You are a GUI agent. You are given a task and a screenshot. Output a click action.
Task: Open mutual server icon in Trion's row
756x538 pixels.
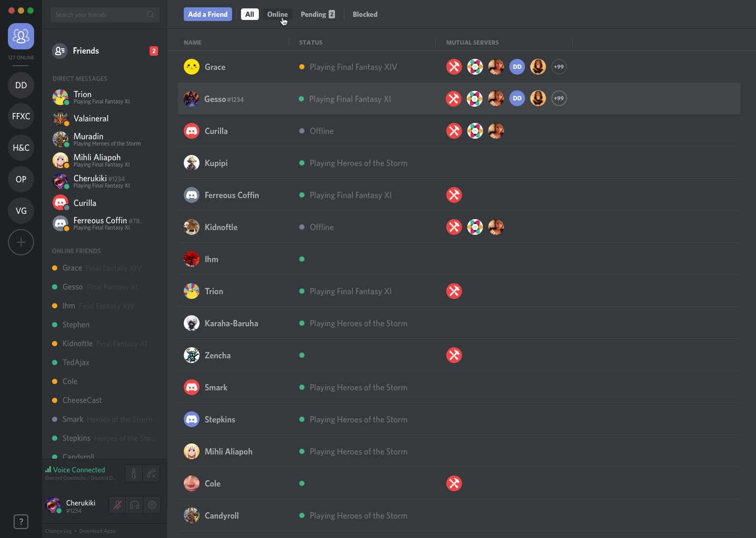click(x=454, y=291)
